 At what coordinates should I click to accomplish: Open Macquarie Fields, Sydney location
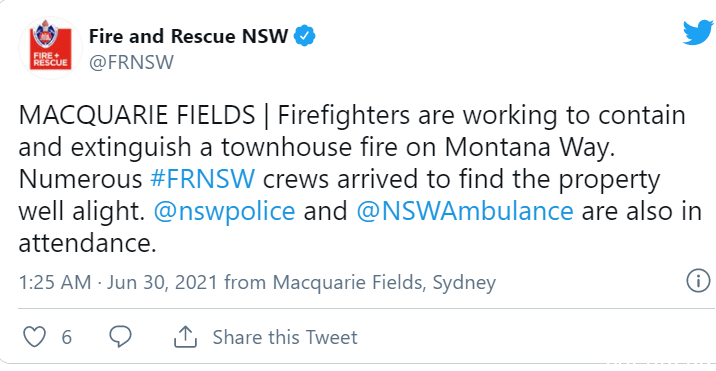click(x=384, y=283)
